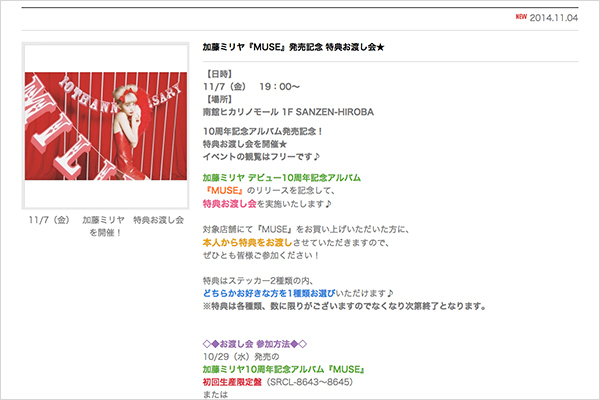Viewport: 600px width, 400px height.
Task: Click the 2014.11.04 post date
Action: (x=555, y=18)
